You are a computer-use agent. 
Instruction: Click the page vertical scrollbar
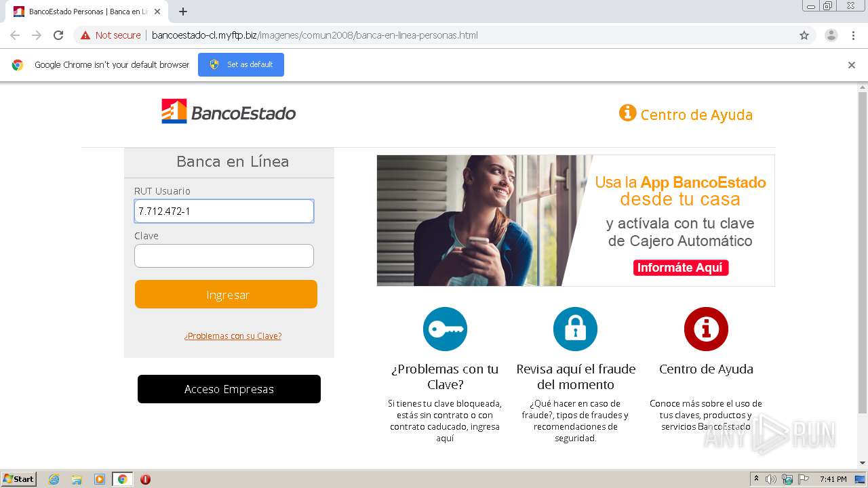(863, 252)
